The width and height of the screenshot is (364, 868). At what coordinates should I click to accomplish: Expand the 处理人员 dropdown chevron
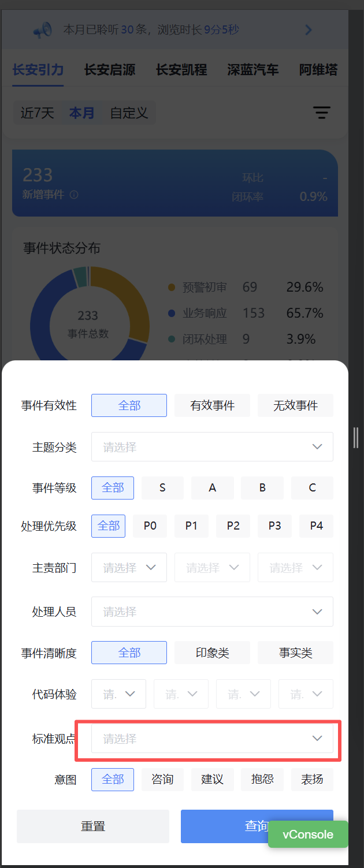tap(317, 612)
